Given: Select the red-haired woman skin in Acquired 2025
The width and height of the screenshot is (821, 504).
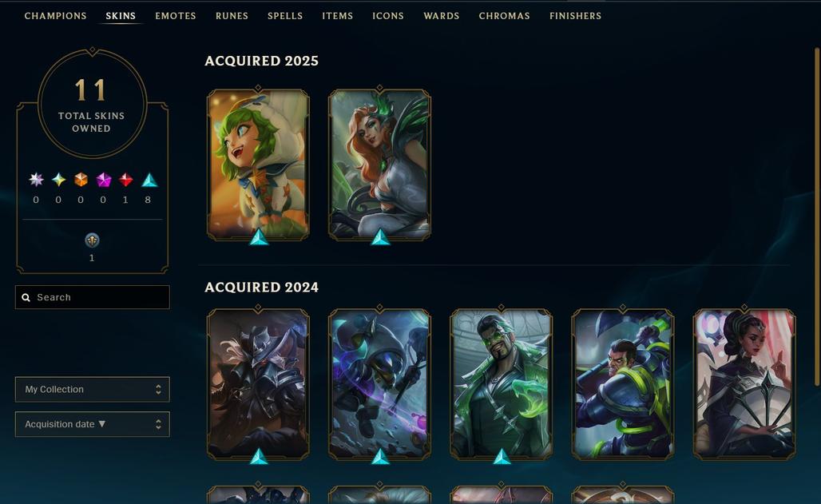Looking at the screenshot, I should (379, 165).
